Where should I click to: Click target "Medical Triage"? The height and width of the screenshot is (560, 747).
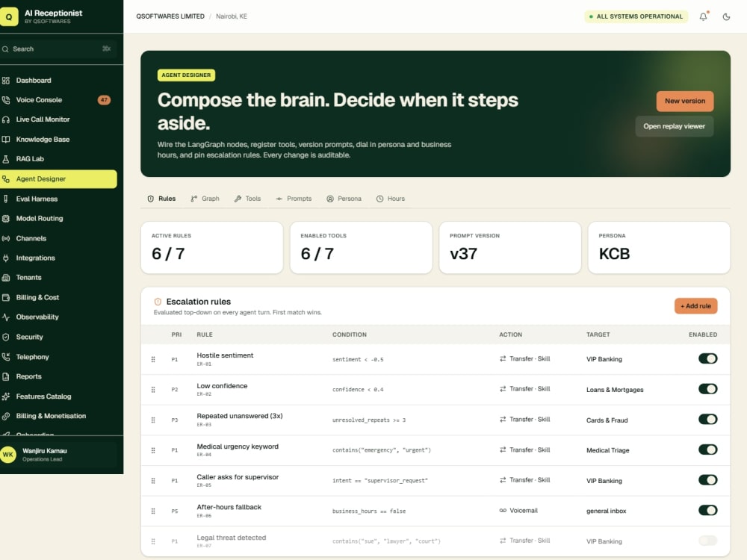click(x=607, y=450)
